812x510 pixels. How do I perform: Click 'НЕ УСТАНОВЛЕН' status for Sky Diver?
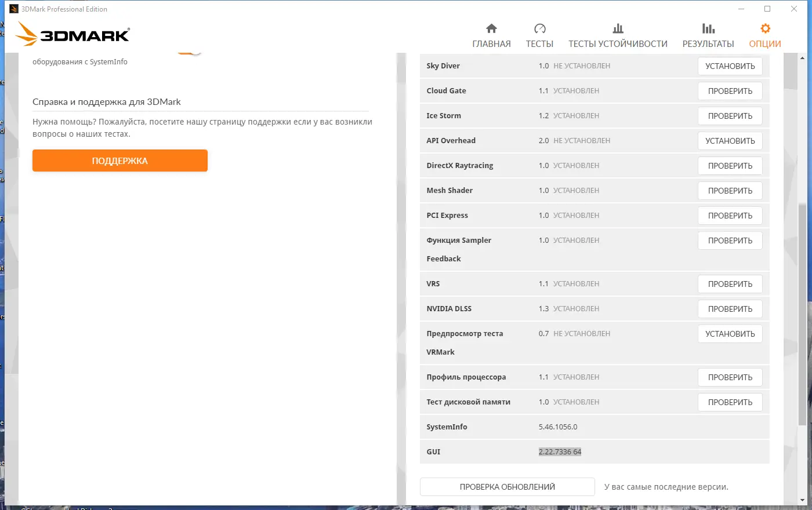pos(582,66)
